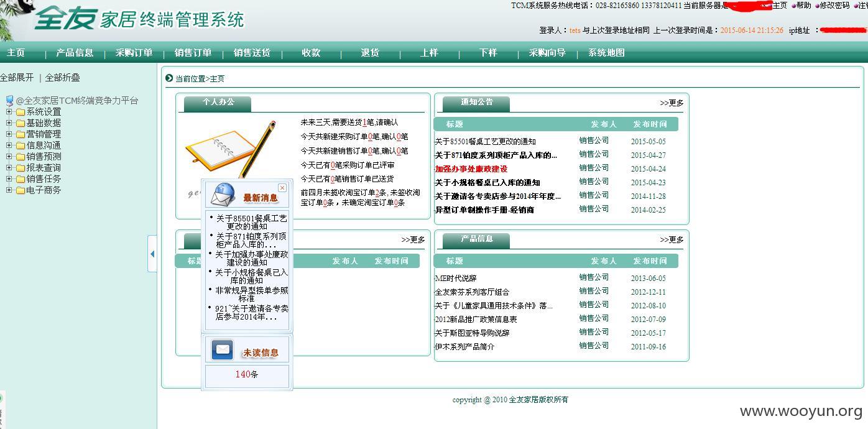Click 全部展开 to expand all
Viewport: 868px width, 429px height.
click(x=17, y=78)
